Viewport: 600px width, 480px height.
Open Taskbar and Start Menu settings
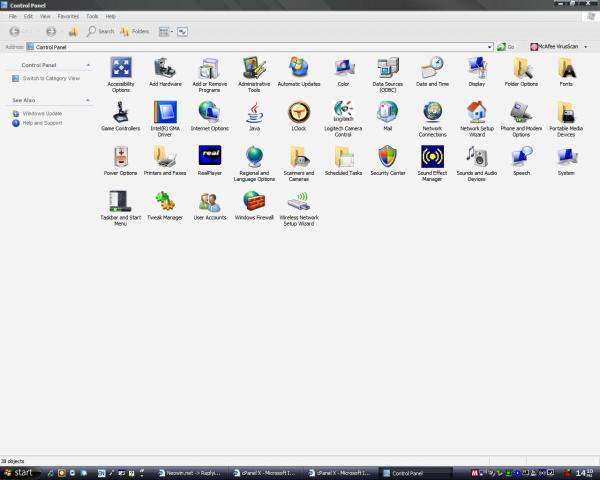click(x=121, y=208)
